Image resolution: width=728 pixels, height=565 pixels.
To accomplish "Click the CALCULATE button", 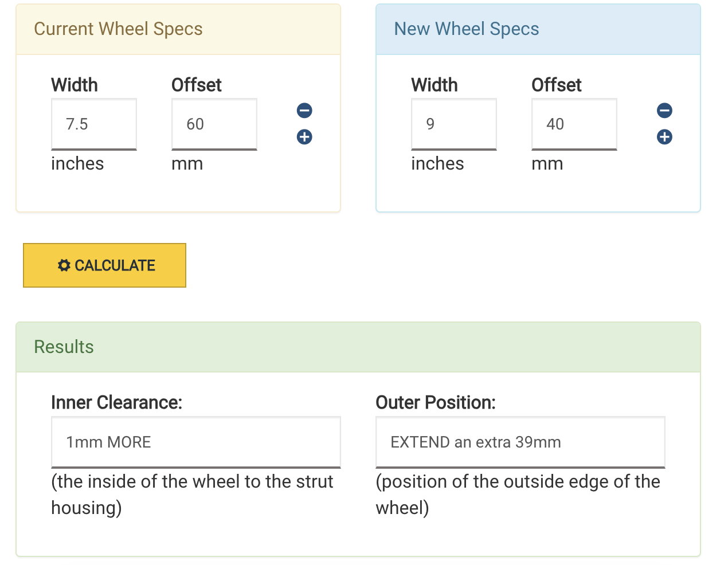I will pos(104,265).
